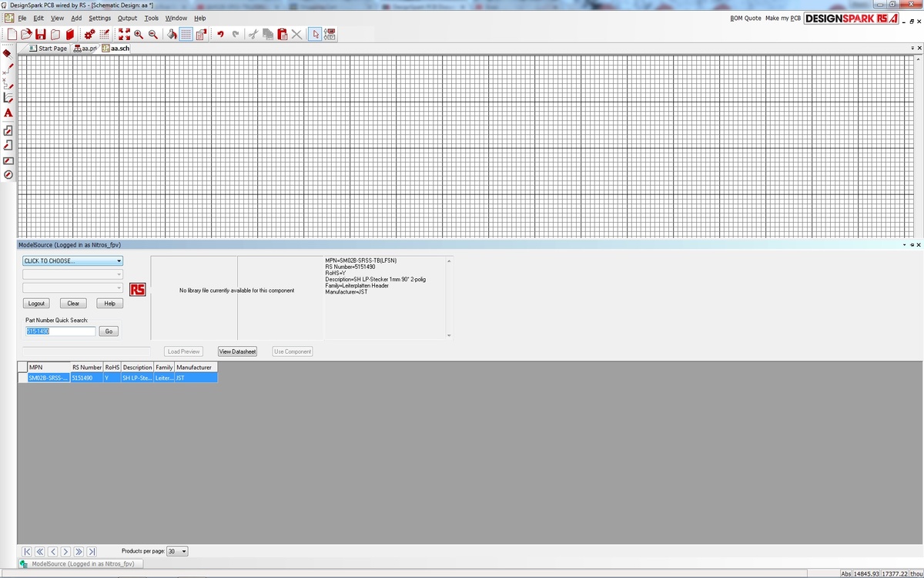Click the Open file folder icon
The height and width of the screenshot is (578, 924).
pyautogui.click(x=26, y=34)
